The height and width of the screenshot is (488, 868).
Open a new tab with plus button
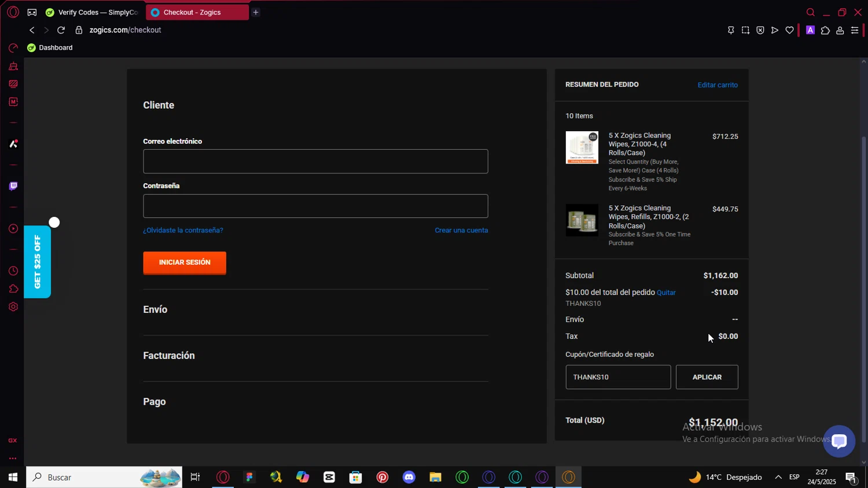coord(255,12)
